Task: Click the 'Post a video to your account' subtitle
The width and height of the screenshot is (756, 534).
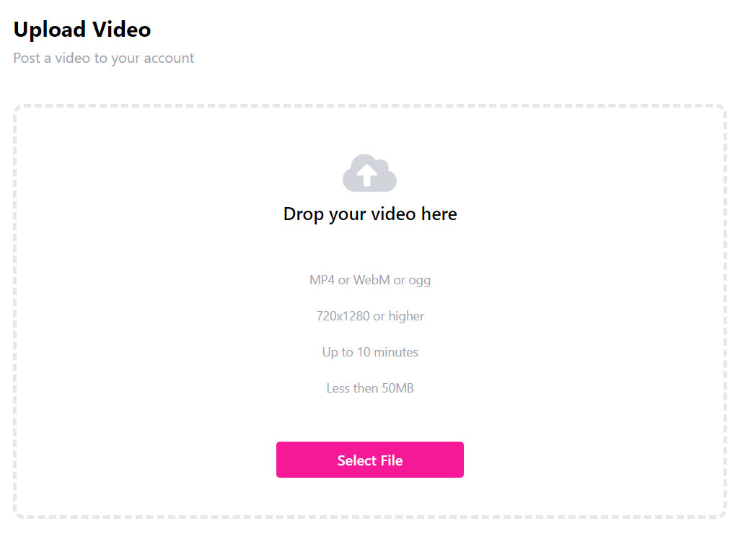Action: coord(104,58)
